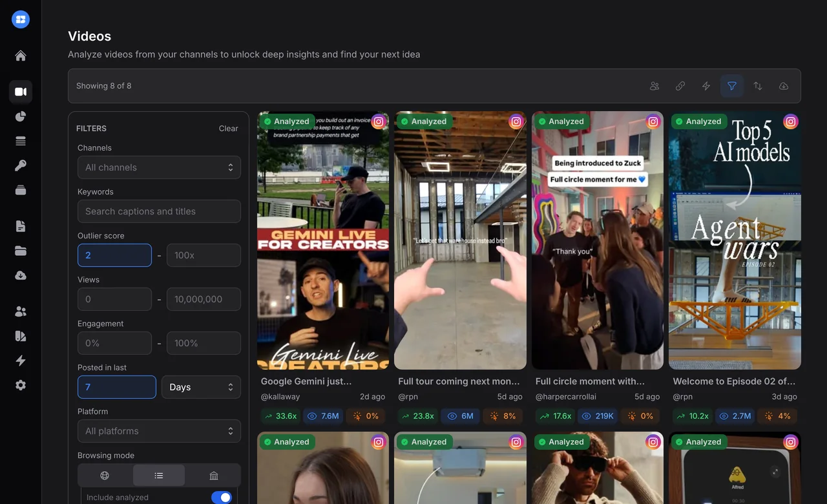This screenshot has height=504, width=827.
Task: Open the Full circle moment video thumbnail
Action: [x=598, y=240]
